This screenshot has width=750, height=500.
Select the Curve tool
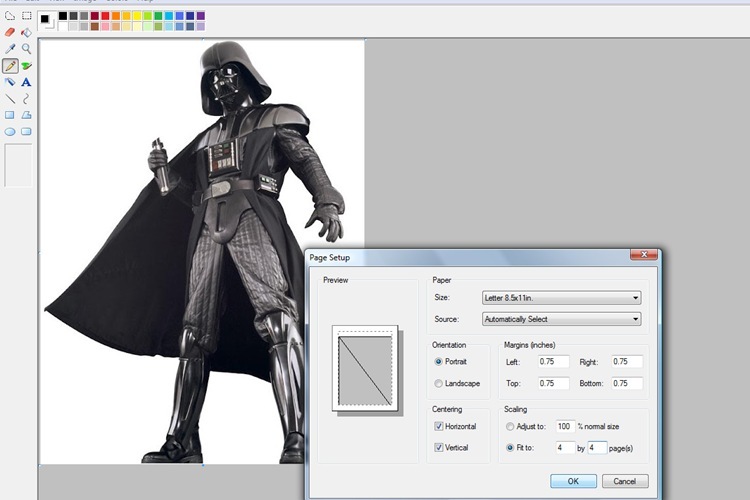[x=26, y=99]
